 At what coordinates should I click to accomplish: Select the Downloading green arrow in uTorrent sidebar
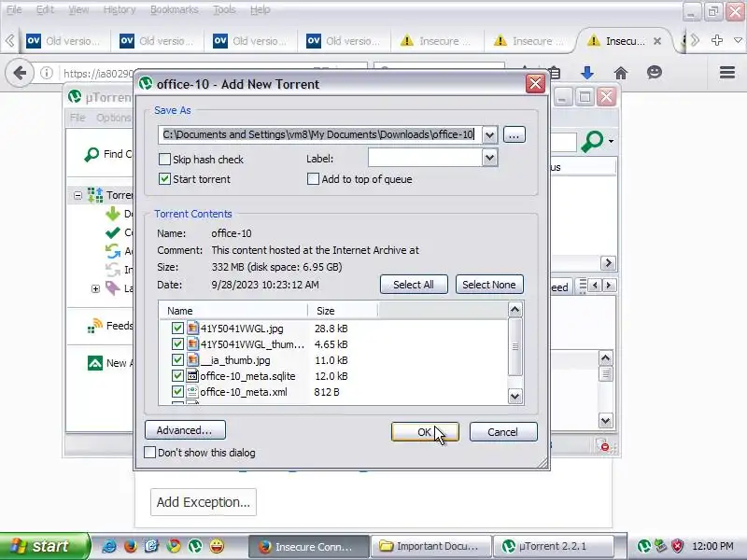point(113,214)
